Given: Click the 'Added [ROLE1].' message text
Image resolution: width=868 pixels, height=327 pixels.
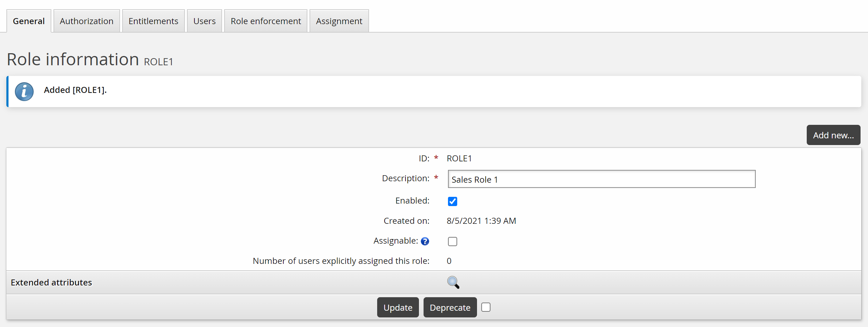Looking at the screenshot, I should tap(75, 90).
